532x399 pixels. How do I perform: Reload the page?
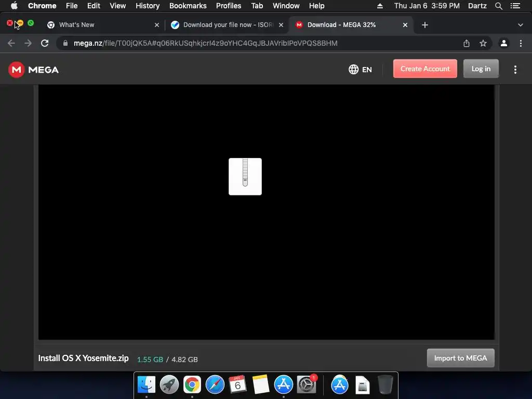45,43
